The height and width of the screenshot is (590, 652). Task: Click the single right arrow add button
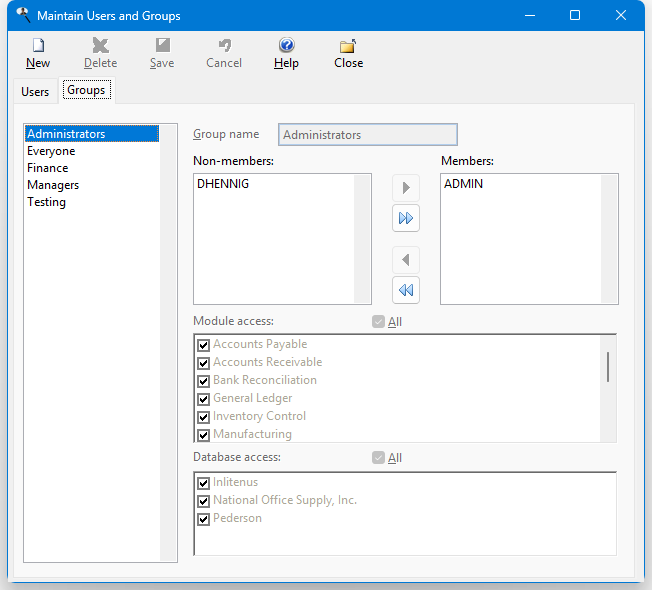406,188
